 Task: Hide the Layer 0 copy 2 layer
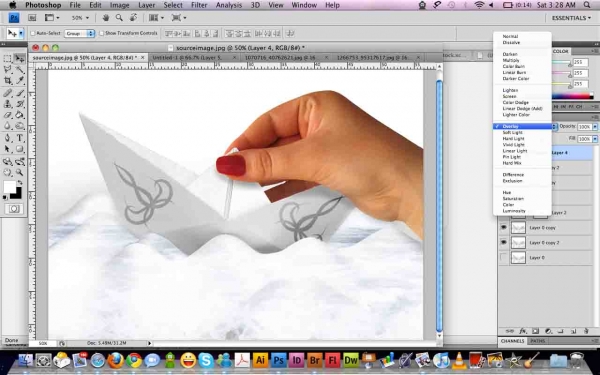click(x=504, y=243)
